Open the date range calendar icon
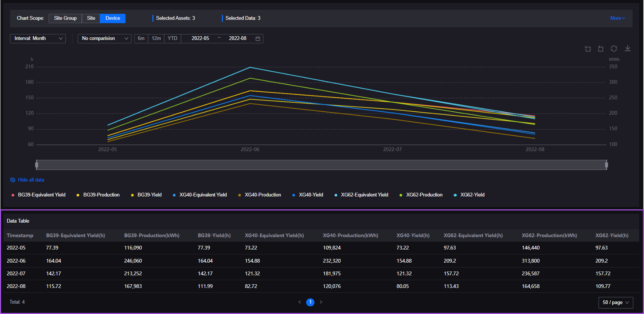 pyautogui.click(x=258, y=39)
